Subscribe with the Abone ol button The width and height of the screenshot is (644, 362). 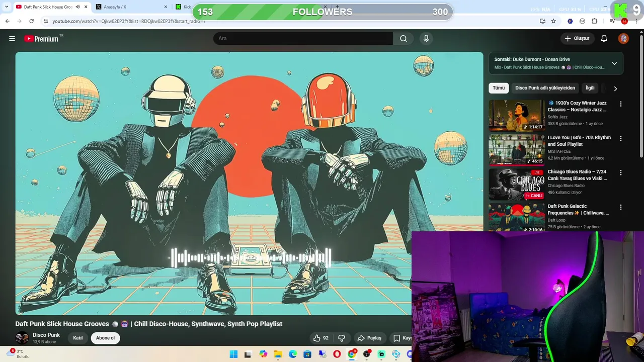click(105, 338)
